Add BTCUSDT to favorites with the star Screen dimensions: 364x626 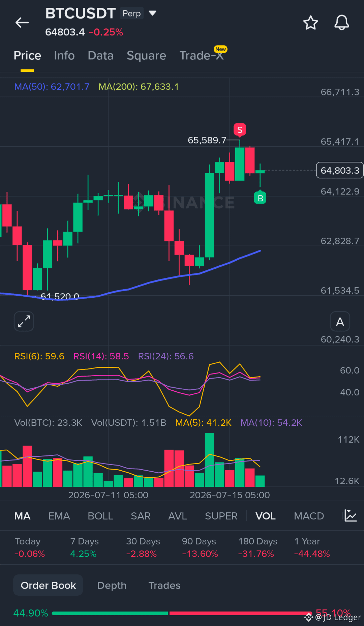pyautogui.click(x=310, y=23)
